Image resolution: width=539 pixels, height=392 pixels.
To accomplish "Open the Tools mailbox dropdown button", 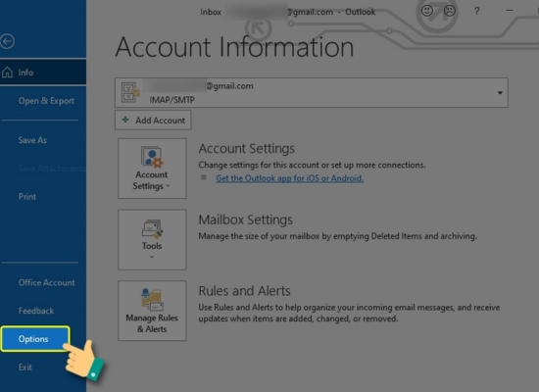I will (x=152, y=240).
